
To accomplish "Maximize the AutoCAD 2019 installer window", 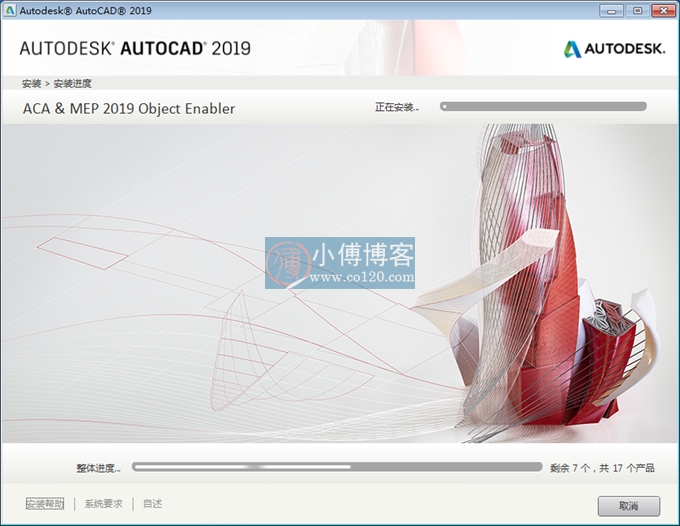I will (637, 11).
